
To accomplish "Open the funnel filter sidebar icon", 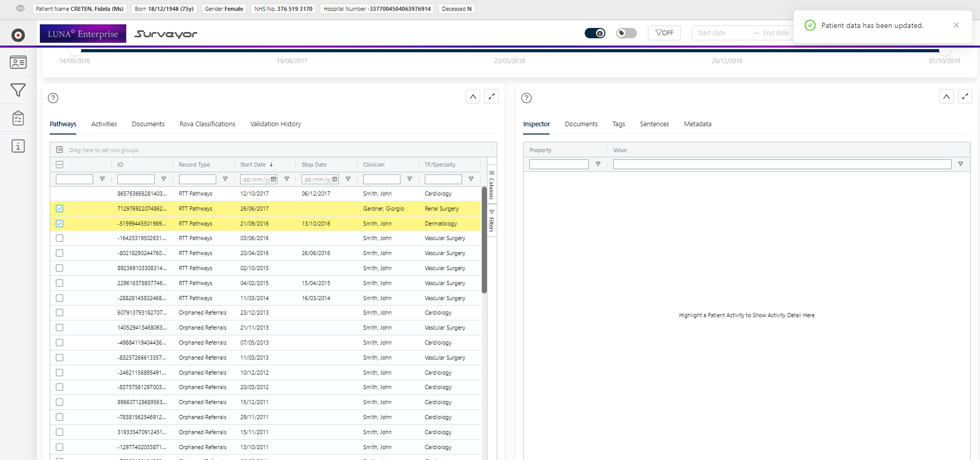I will coord(18,90).
